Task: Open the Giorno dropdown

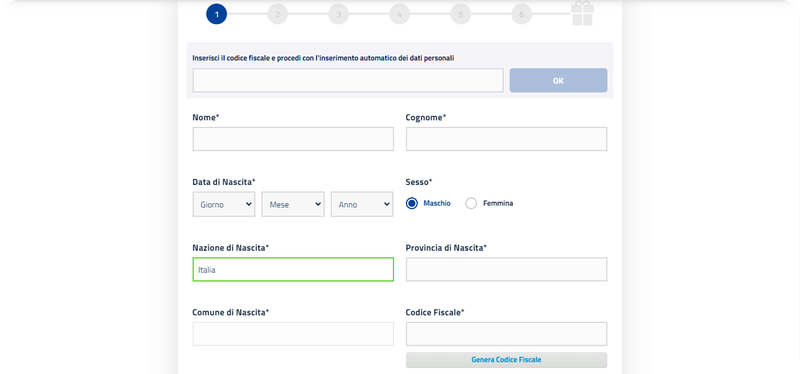Action: pos(224,204)
